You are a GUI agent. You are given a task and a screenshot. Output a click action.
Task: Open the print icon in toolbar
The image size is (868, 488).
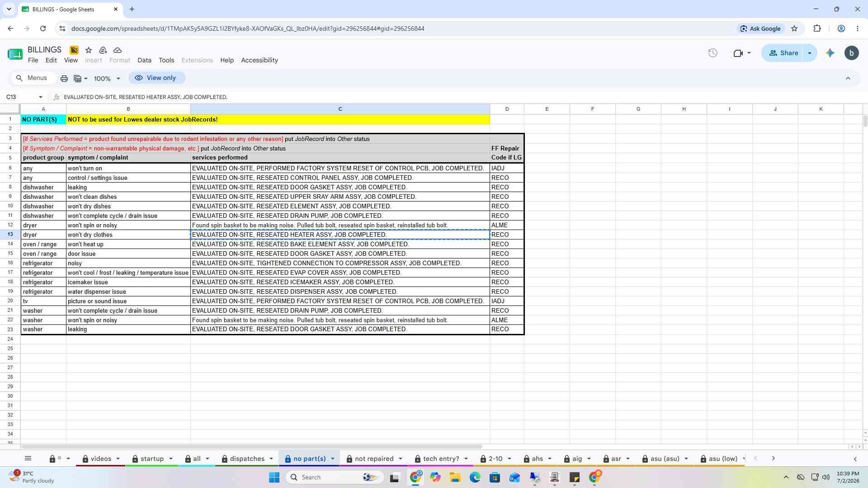point(64,78)
